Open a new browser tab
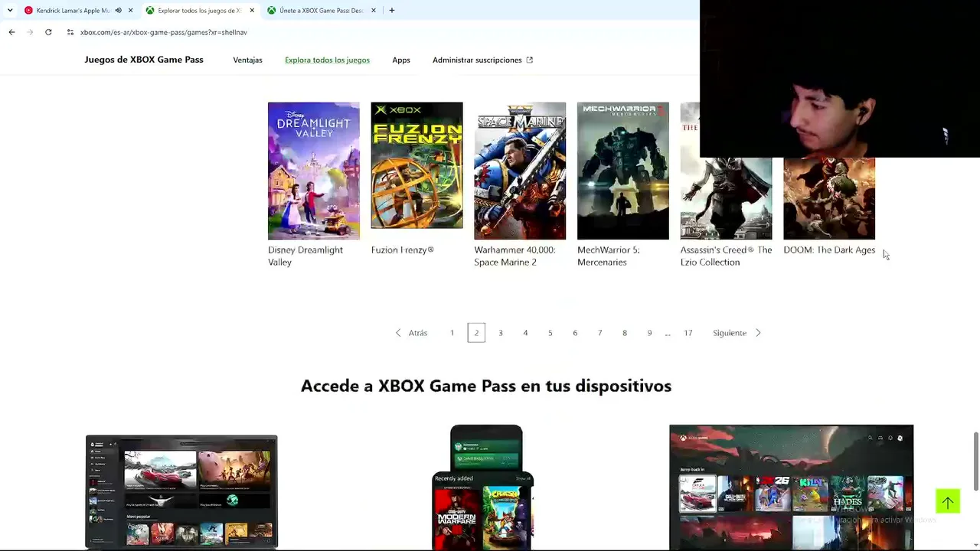Screen dimensions: 980x551 tap(392, 10)
